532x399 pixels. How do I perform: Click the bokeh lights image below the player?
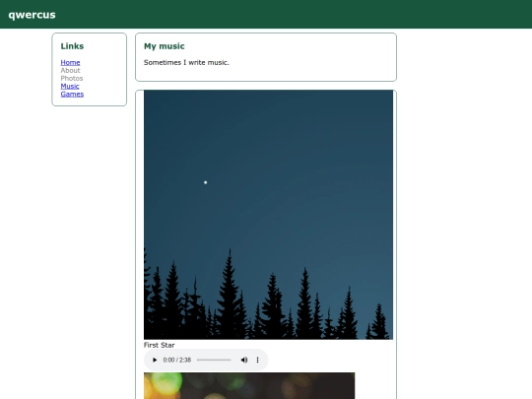249,386
